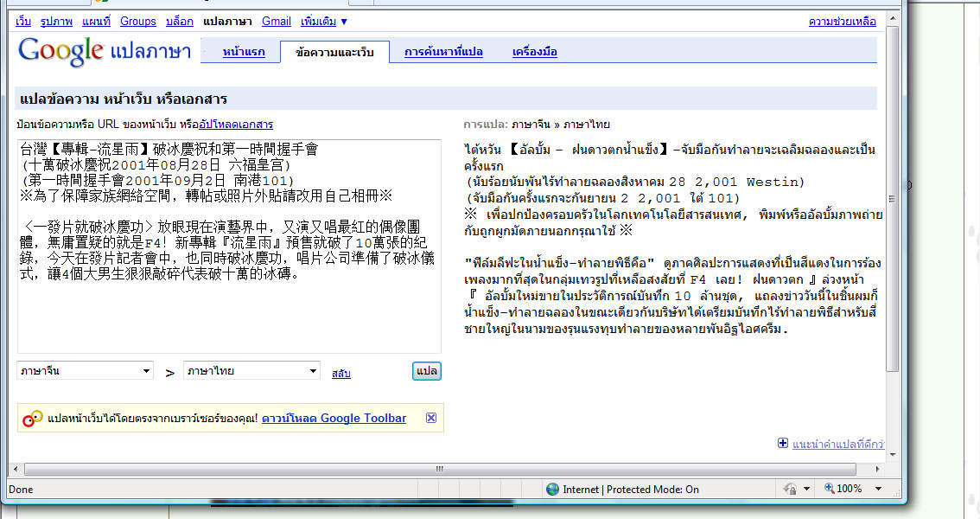The image size is (980, 519).
Task: Open the target language dropdown ภาษาไทย
Action: click(251, 371)
